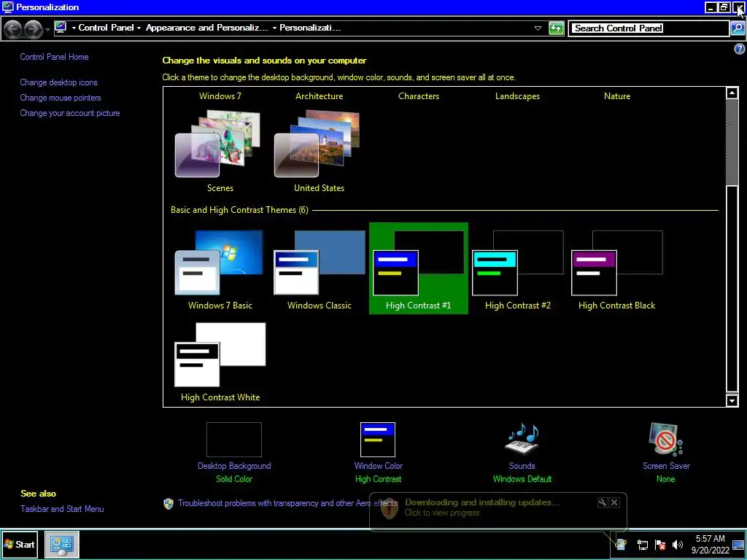Viewport: 747px width, 560px height.
Task: Apply the Windows Classic theme
Action: [x=319, y=262]
